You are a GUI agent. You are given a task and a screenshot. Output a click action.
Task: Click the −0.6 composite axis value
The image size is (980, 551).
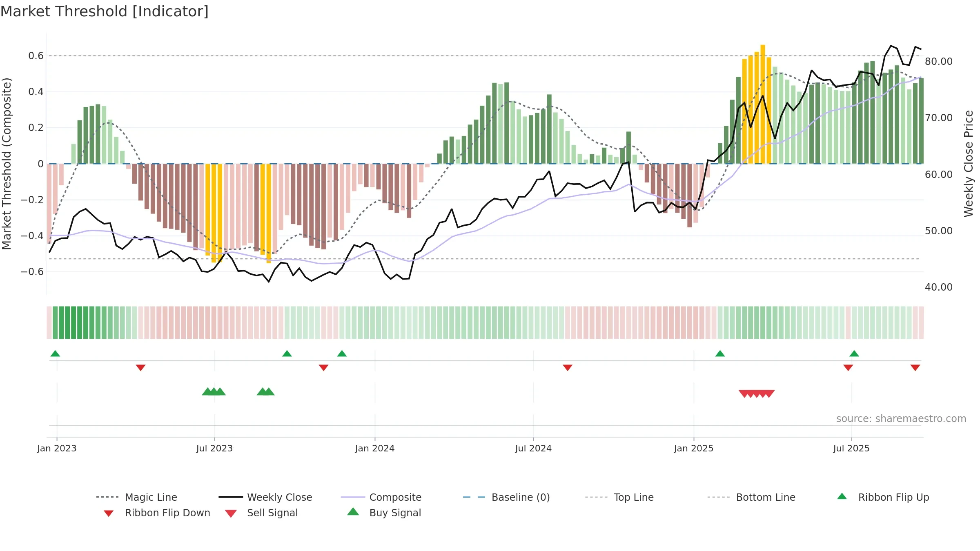click(32, 271)
